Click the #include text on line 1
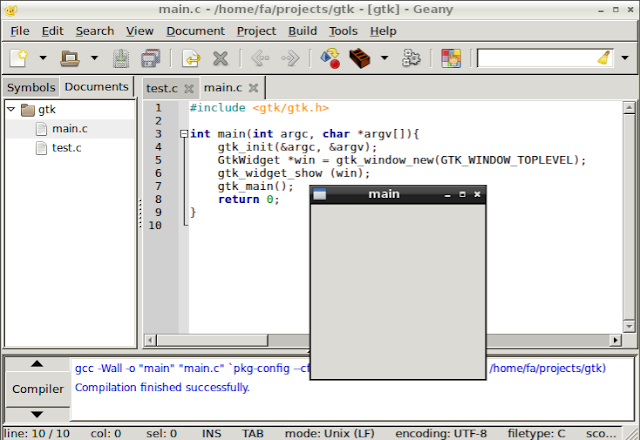 (218, 108)
